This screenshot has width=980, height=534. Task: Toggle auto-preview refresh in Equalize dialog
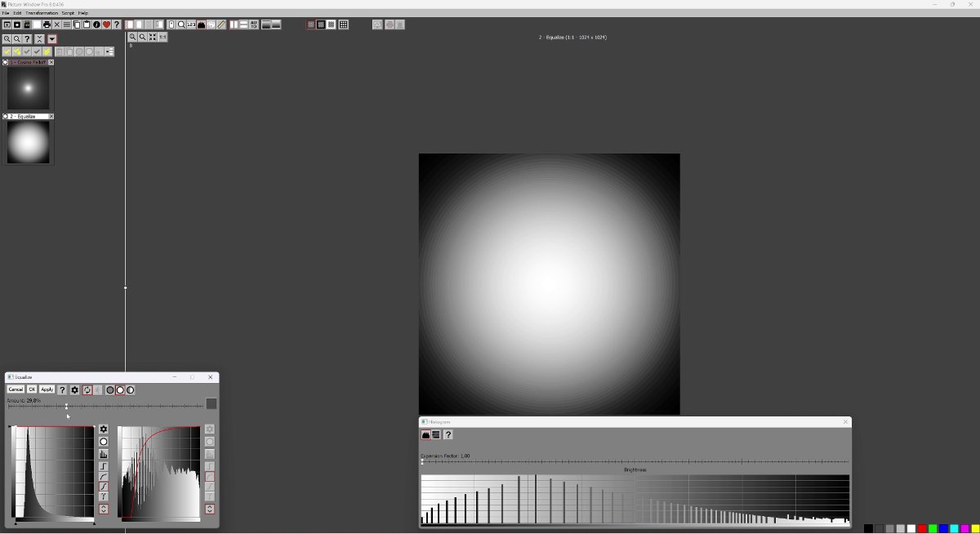coord(87,390)
